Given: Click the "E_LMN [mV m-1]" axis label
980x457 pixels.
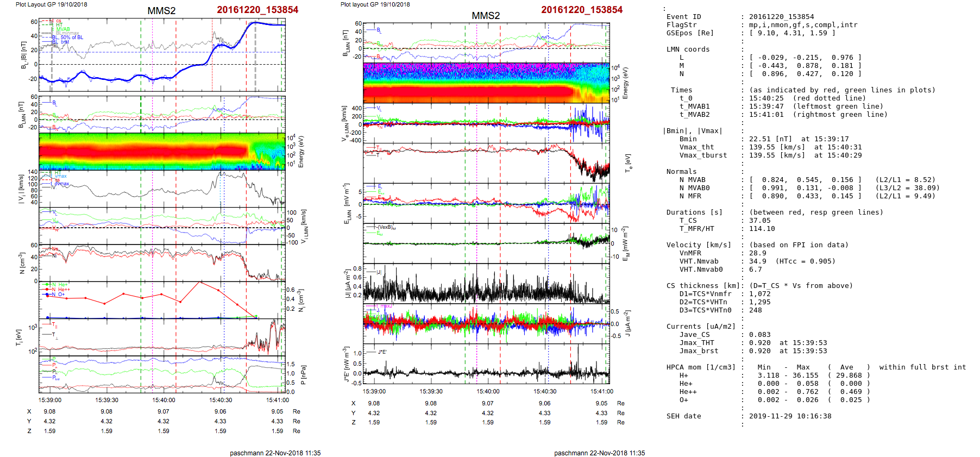Looking at the screenshot, I should click(x=346, y=203).
